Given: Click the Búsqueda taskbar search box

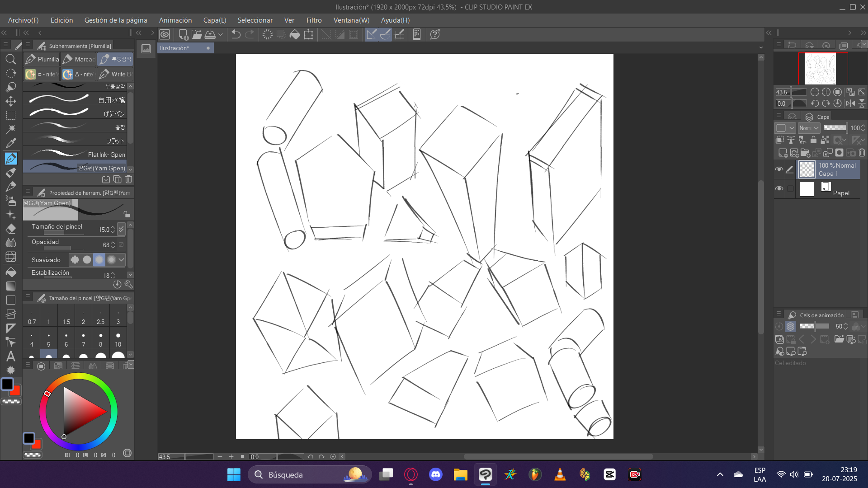Looking at the screenshot, I should coord(310,474).
